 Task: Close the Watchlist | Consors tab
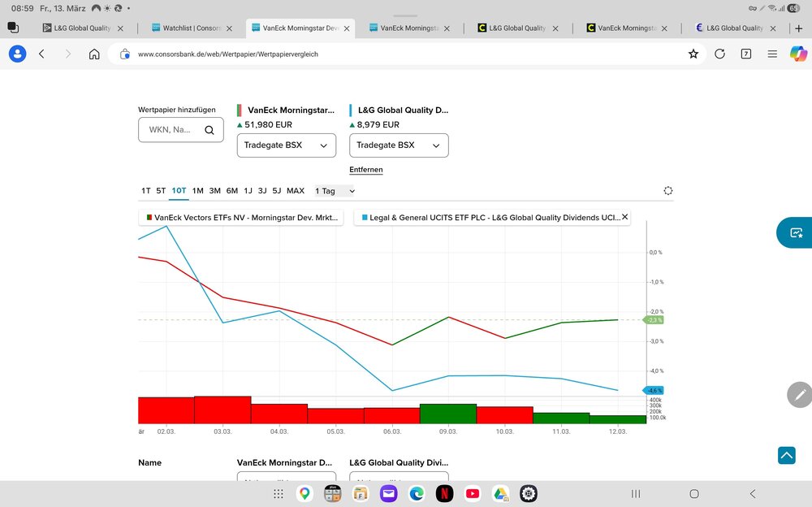pos(230,28)
